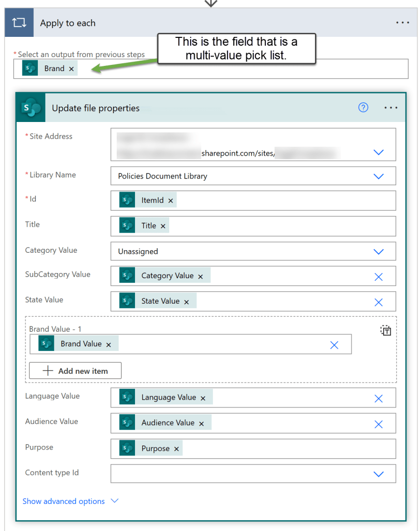Delete the Brand Value - 1 item
The width and height of the screenshot is (420, 531).
(x=334, y=345)
